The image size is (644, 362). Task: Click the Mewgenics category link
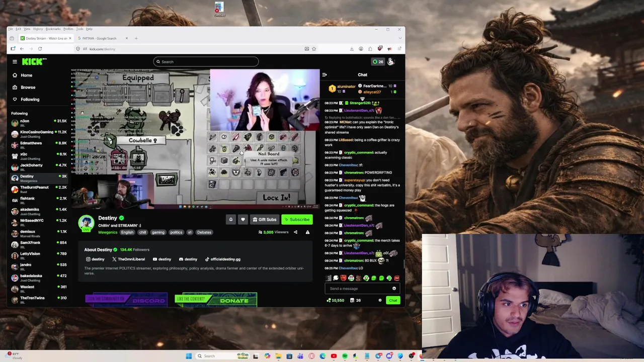108,232
